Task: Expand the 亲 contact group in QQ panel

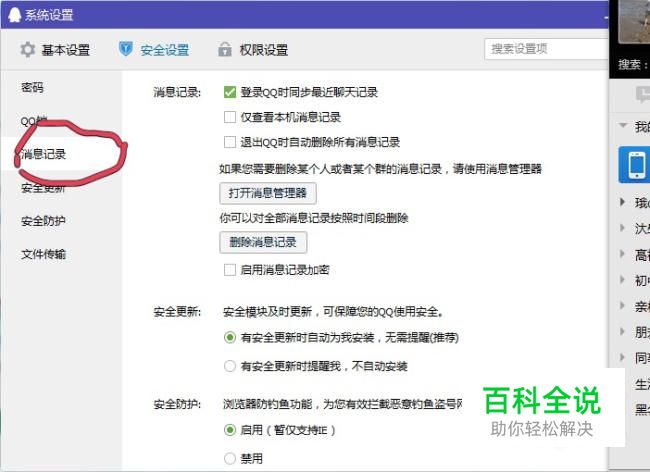Action: (622, 305)
